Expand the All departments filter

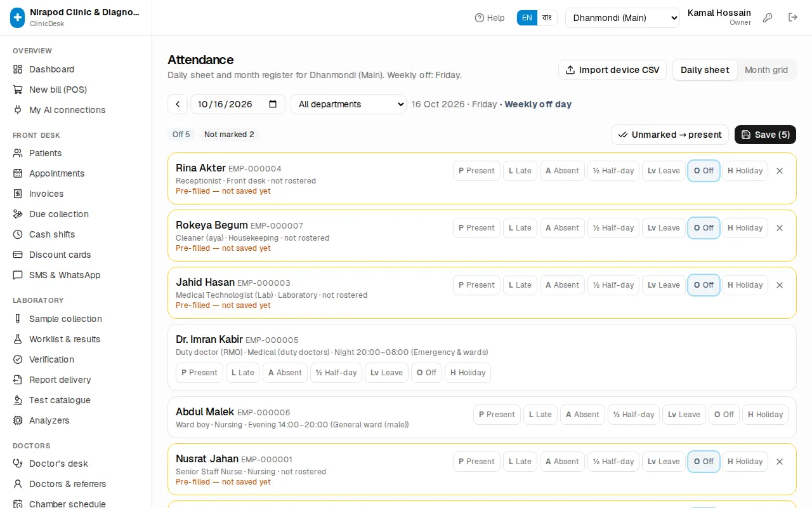(348, 104)
